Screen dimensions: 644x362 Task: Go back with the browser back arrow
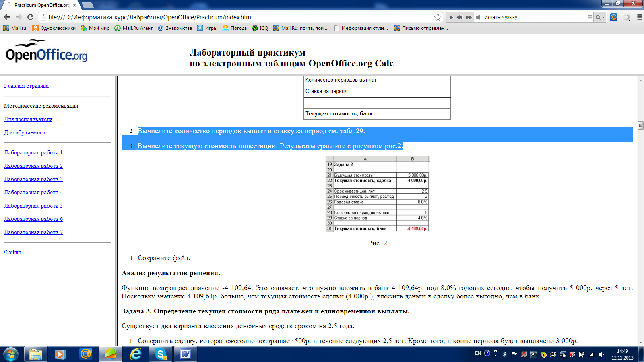tap(7, 17)
